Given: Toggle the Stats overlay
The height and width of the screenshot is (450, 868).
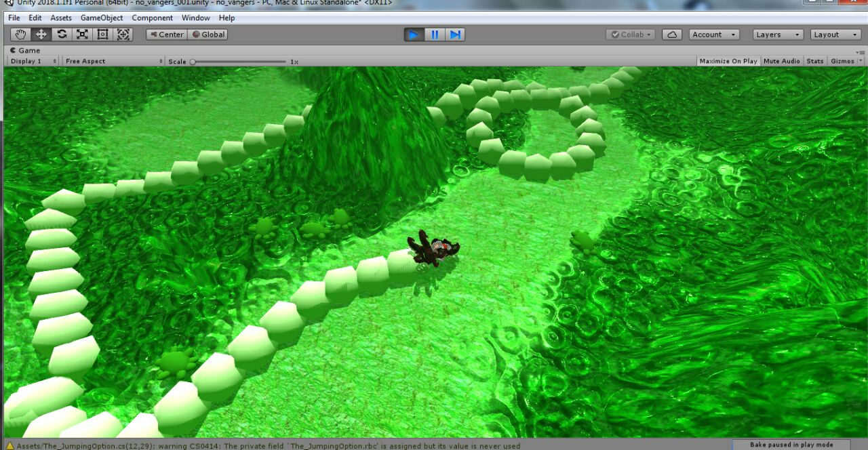Looking at the screenshot, I should tap(814, 61).
